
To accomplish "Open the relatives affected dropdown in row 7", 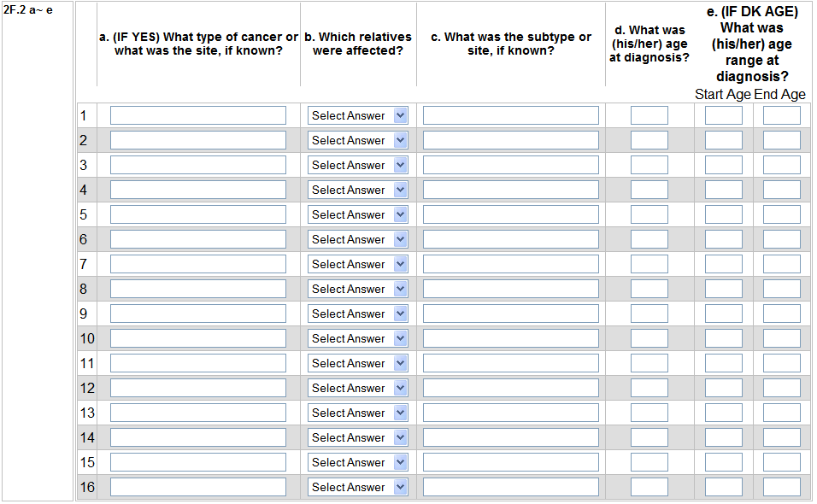I will tap(358, 264).
